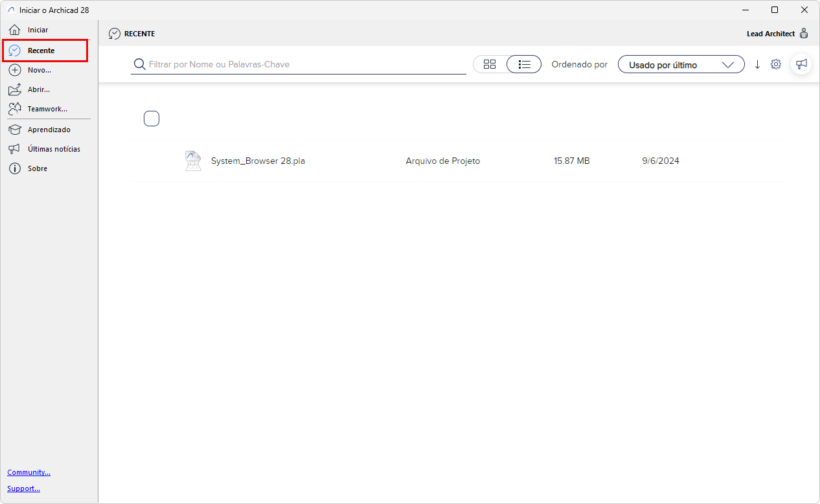This screenshot has height=504, width=820.
Task: Tick the select-all checkbox
Action: tap(152, 119)
